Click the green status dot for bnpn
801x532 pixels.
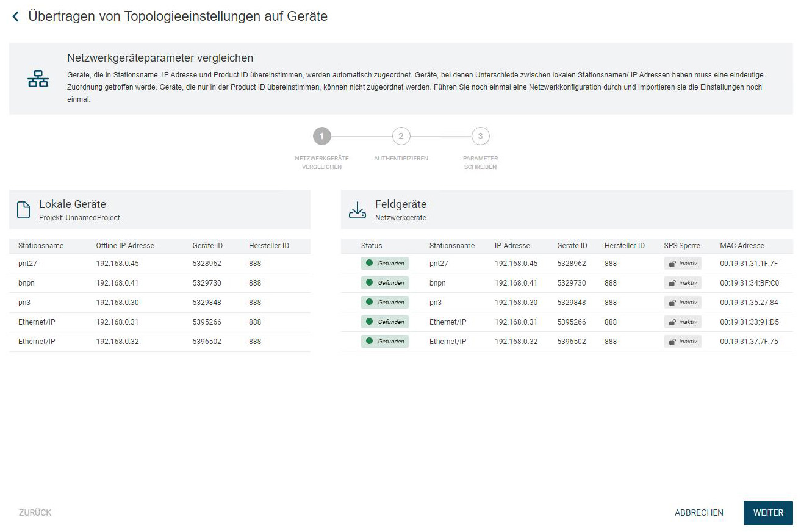pyautogui.click(x=369, y=282)
